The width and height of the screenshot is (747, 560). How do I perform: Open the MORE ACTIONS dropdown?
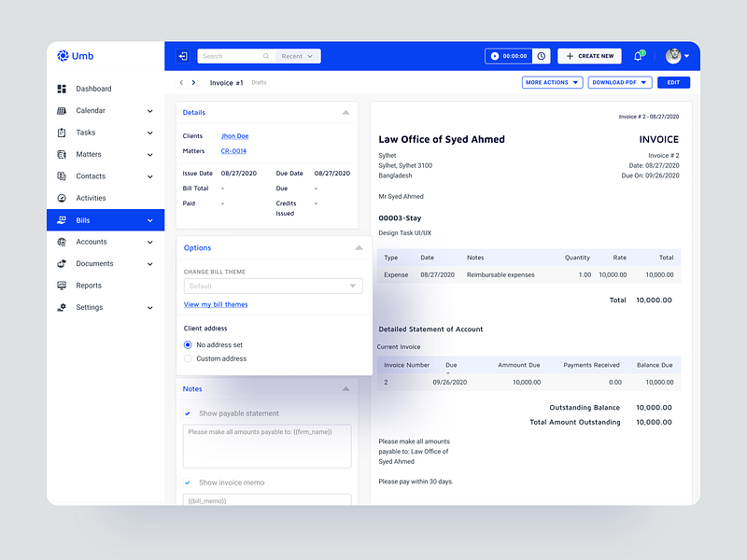coord(551,82)
